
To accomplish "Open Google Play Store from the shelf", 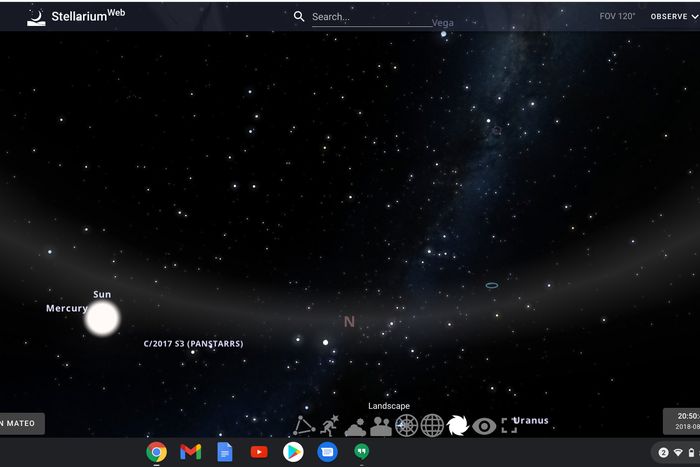I will coord(293,452).
